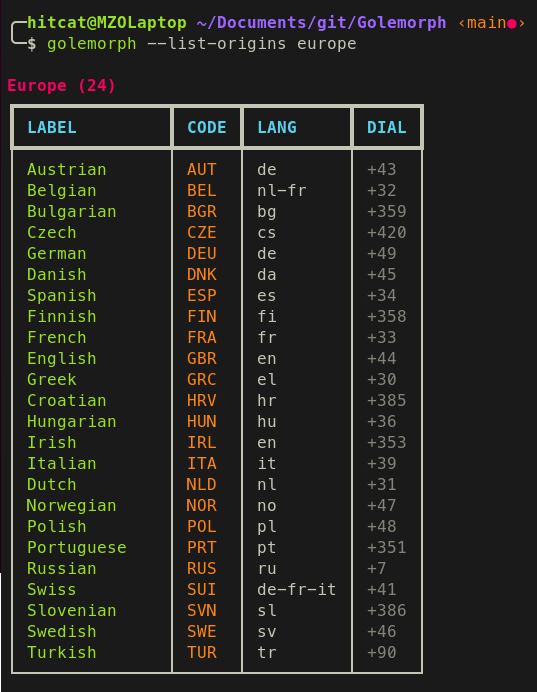Select the 'Finnish' label
Viewport: 537px width, 692px height.
coord(62,316)
